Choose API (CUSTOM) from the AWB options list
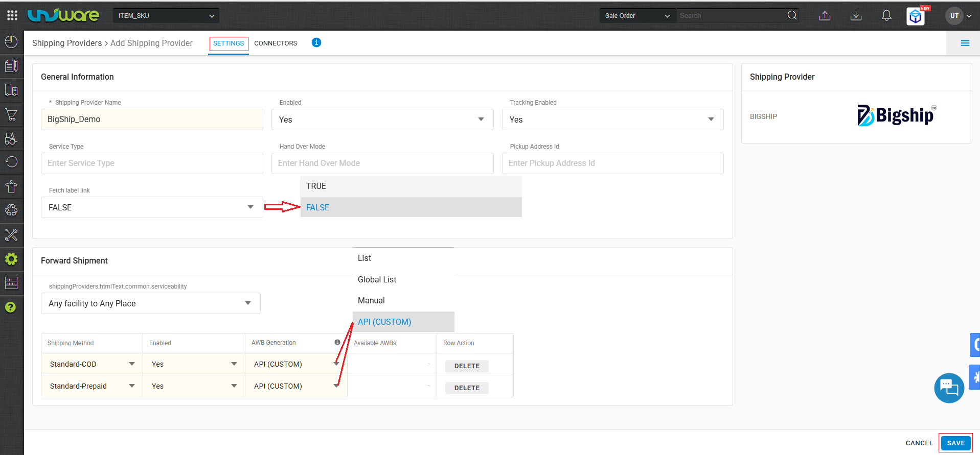Viewport: 980px width, 455px height. (x=403, y=322)
